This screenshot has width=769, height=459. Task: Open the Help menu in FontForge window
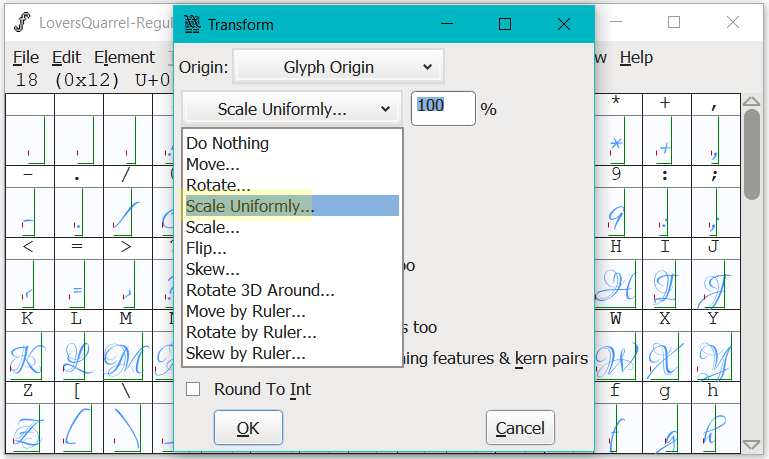[x=636, y=57]
